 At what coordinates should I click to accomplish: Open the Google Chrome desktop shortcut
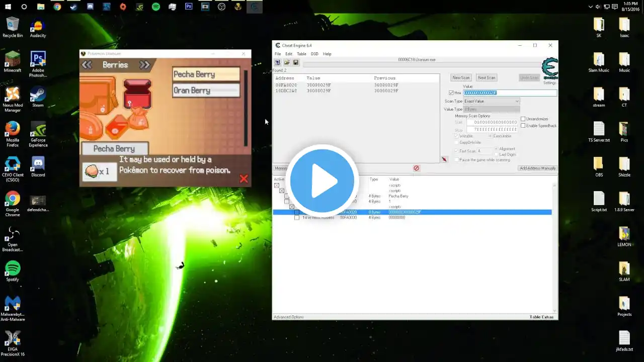click(x=13, y=204)
